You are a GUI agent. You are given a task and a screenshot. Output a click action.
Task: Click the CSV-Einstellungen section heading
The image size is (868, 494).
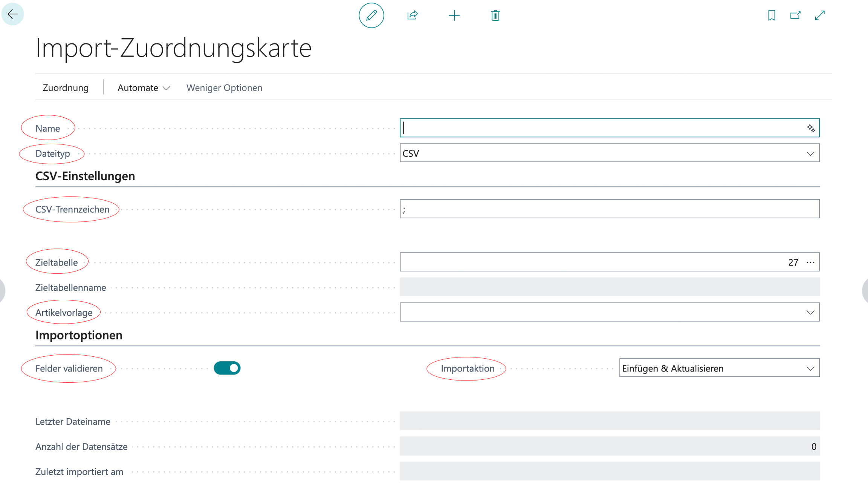[x=85, y=176]
